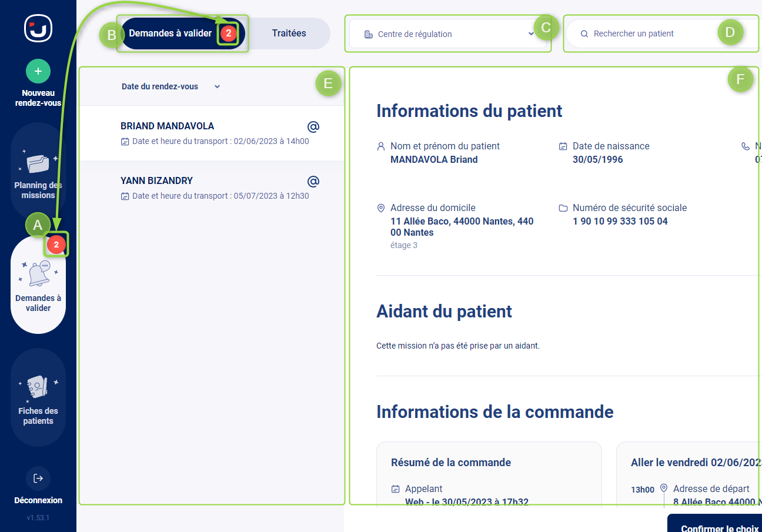Click the red notification badge in sidebar
762x532 pixels.
(x=56, y=245)
